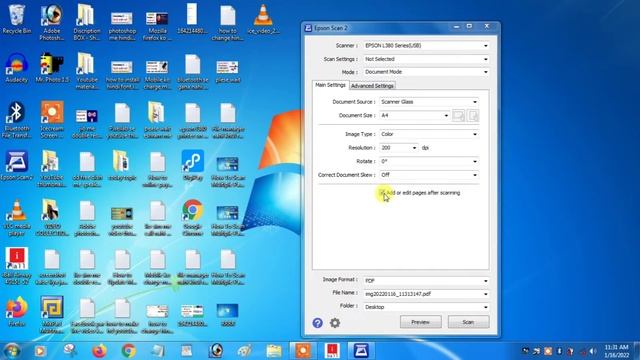Open the media player taskbar icon
Screen dimensions: 640x360
40,351
